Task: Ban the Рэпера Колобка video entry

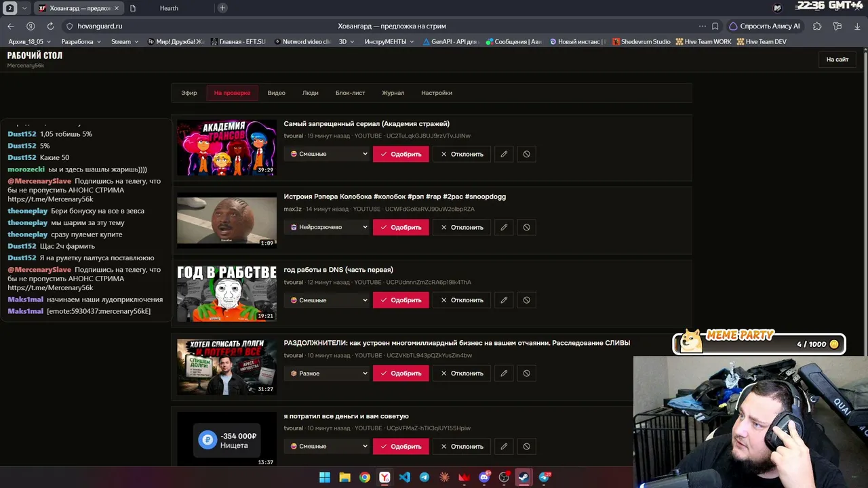Action: click(x=526, y=227)
